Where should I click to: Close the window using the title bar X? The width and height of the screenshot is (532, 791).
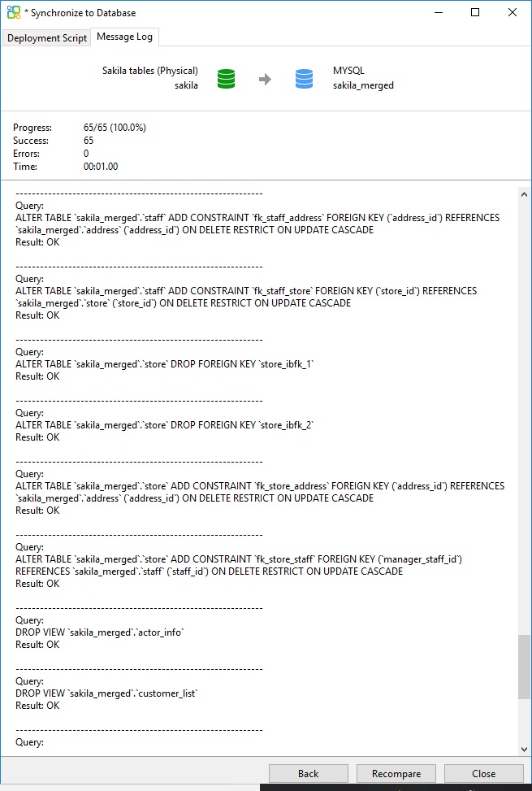[x=513, y=12]
